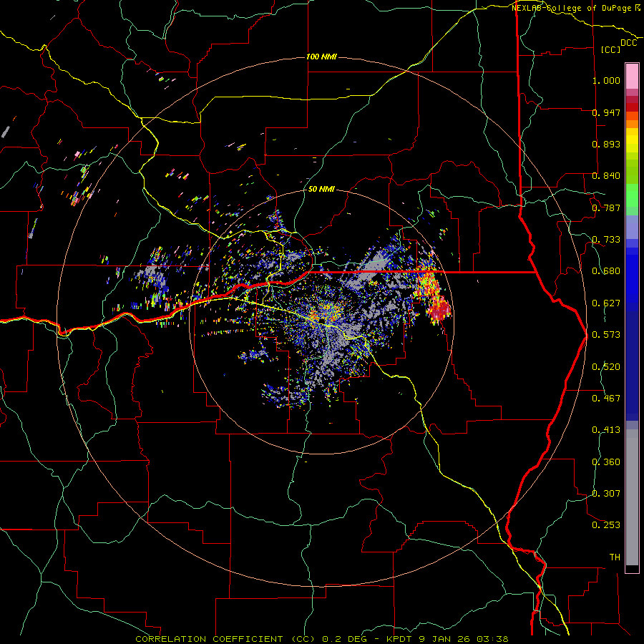Click the DCC product label
Screen dimensions: 644x644
coord(628,43)
